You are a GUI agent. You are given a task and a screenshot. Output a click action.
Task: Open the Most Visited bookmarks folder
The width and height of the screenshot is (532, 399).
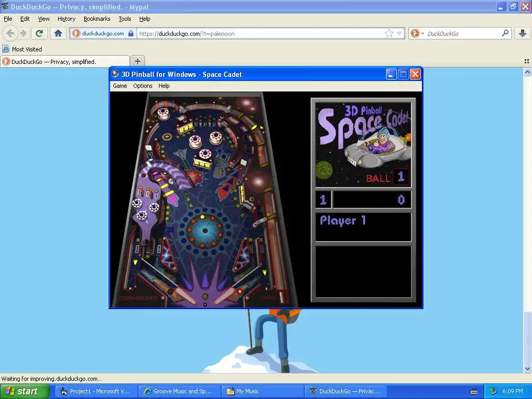pyautogui.click(x=22, y=49)
